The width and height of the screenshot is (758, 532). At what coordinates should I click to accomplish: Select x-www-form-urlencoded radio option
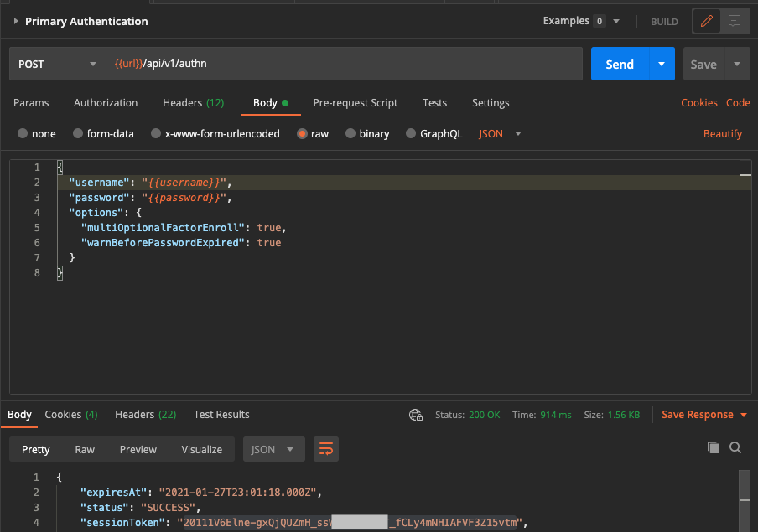[x=156, y=133]
